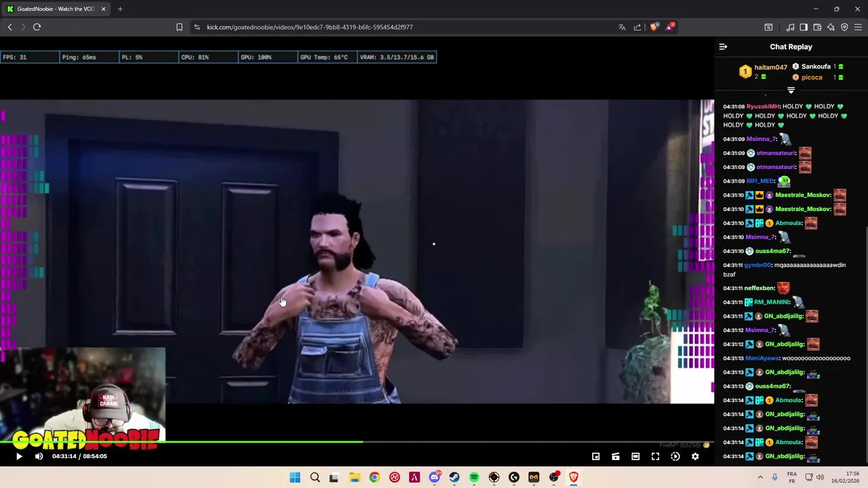The height and width of the screenshot is (488, 868).
Task: Open File Explorer from the taskbar
Action: click(x=355, y=477)
